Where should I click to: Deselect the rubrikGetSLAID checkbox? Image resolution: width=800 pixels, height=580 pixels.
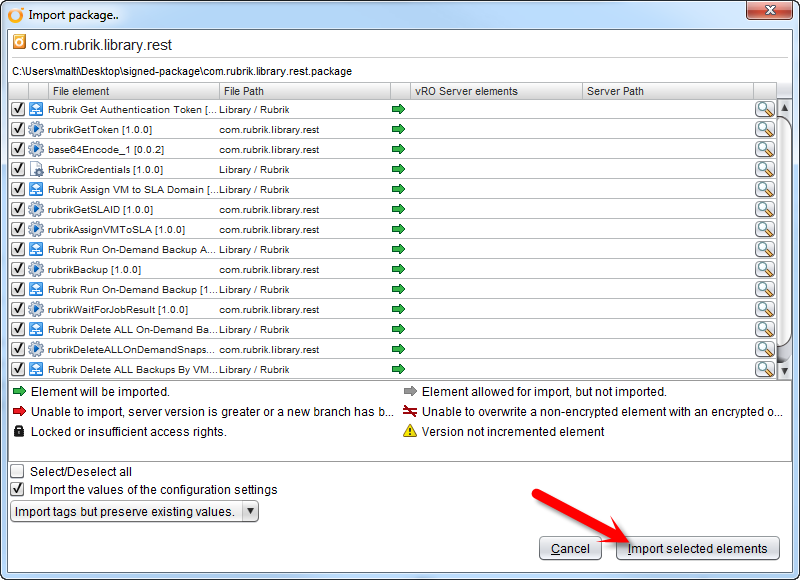coord(18,209)
